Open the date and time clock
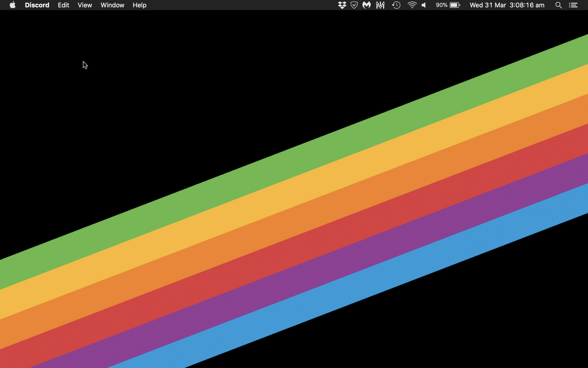 point(507,5)
